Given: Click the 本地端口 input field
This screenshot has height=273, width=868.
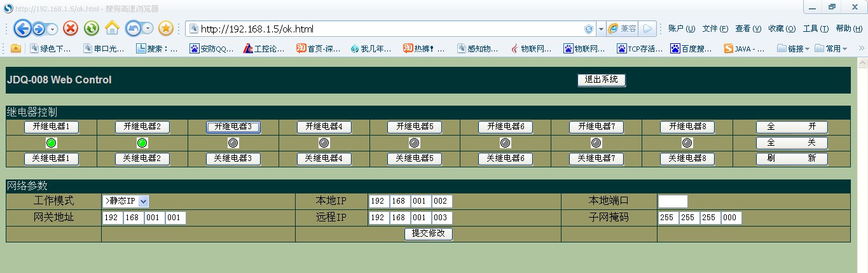Looking at the screenshot, I should (673, 201).
